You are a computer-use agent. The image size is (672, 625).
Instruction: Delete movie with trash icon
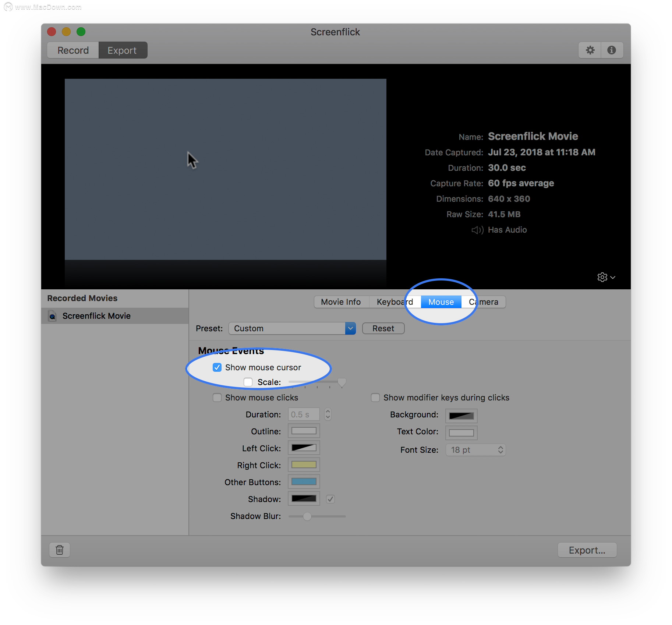pyautogui.click(x=60, y=550)
